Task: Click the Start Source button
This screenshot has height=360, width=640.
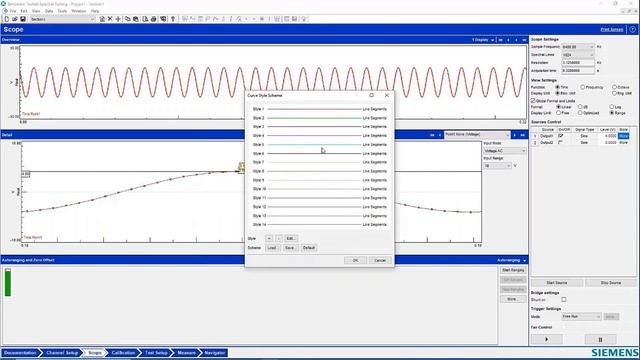Action: (557, 283)
